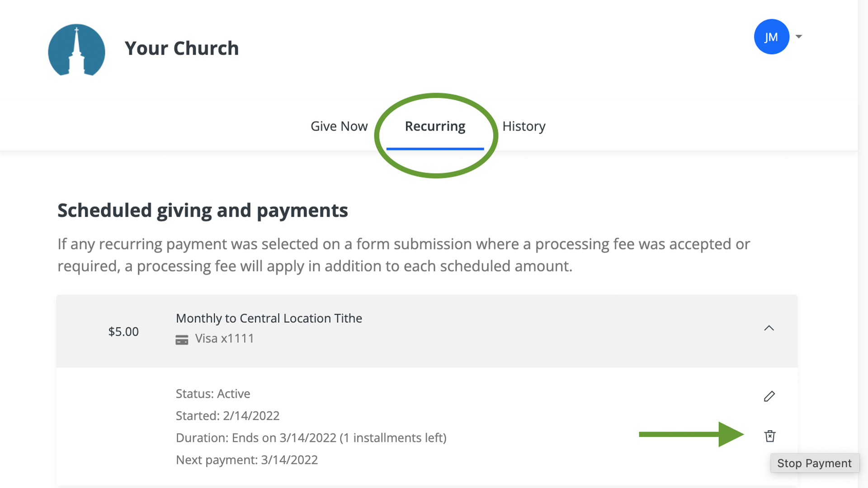Click the credit card icon beside Visa

point(182,340)
